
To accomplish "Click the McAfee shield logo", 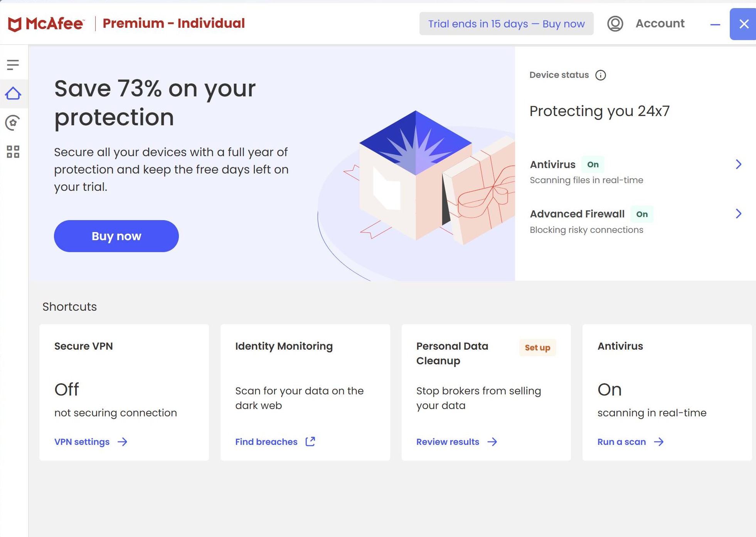I will 15,24.
